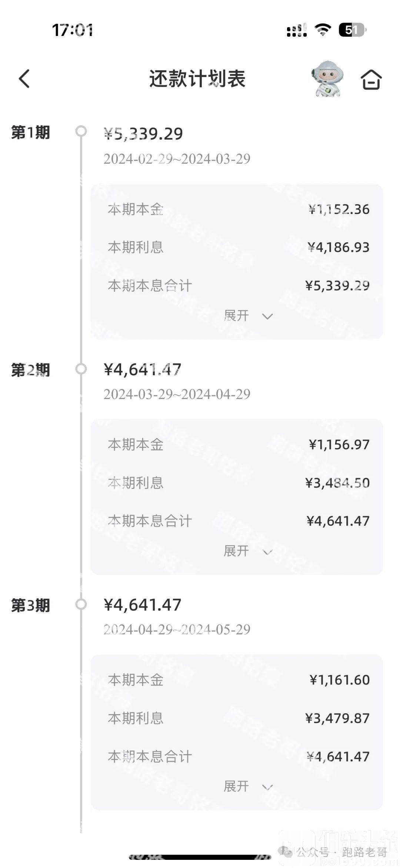Screen dimensions: 400x868
Task: Tap the 本期本金 row showing ¥1,156.97
Action: point(237,444)
